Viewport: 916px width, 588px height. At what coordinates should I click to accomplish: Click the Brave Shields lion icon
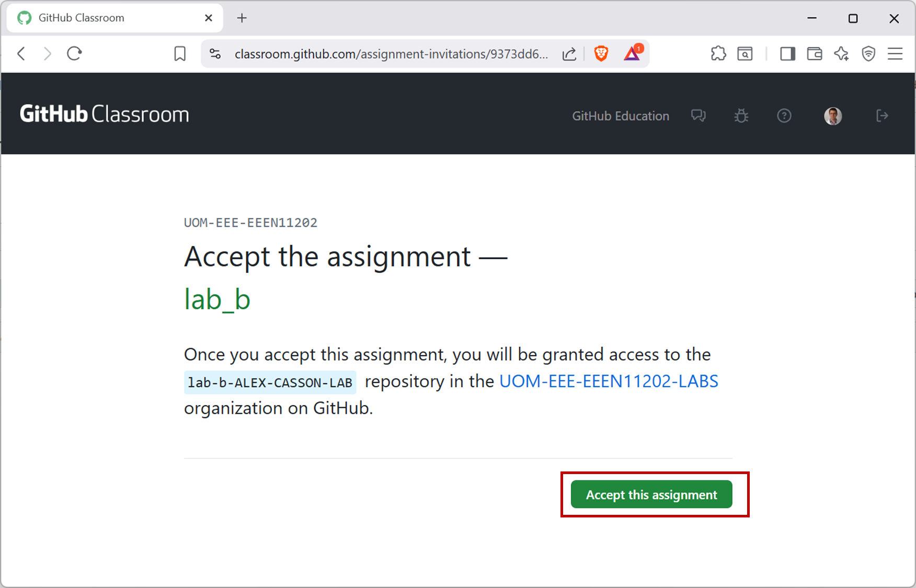[601, 53]
